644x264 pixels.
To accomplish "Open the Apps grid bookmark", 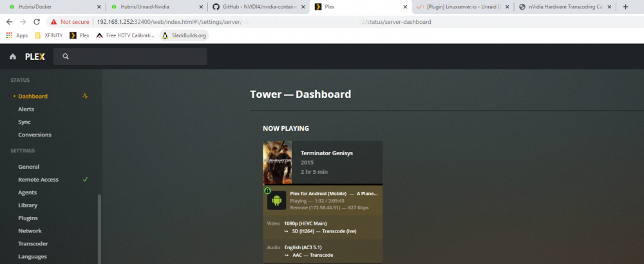I will click(17, 35).
